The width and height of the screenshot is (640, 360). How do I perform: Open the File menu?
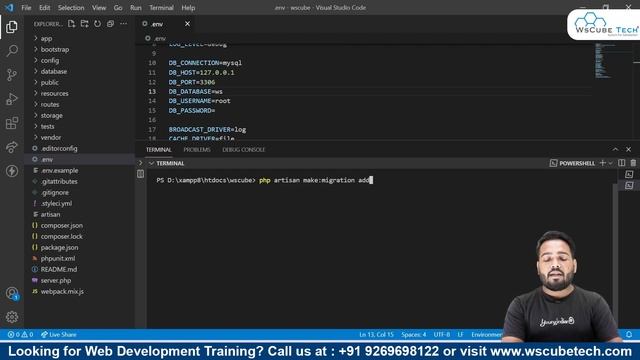26,8
